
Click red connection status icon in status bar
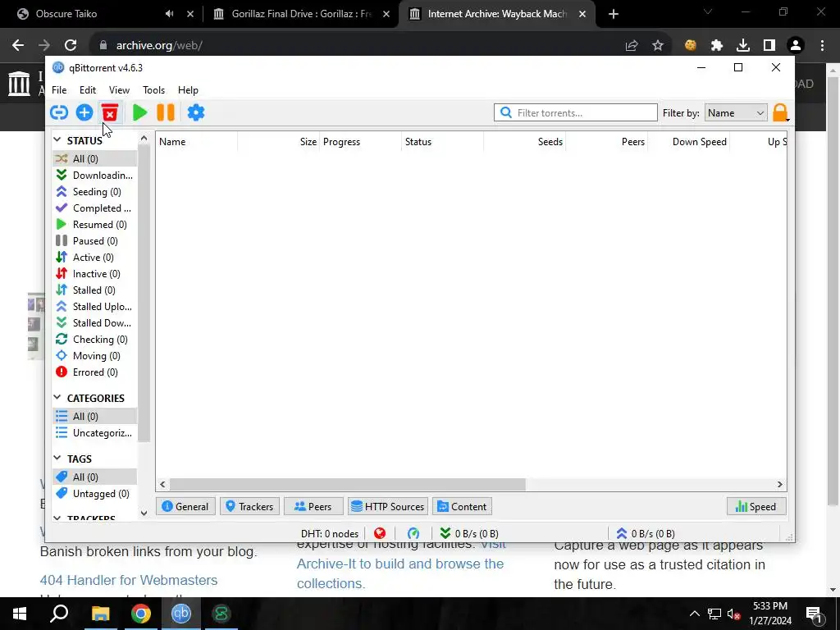coord(380,533)
